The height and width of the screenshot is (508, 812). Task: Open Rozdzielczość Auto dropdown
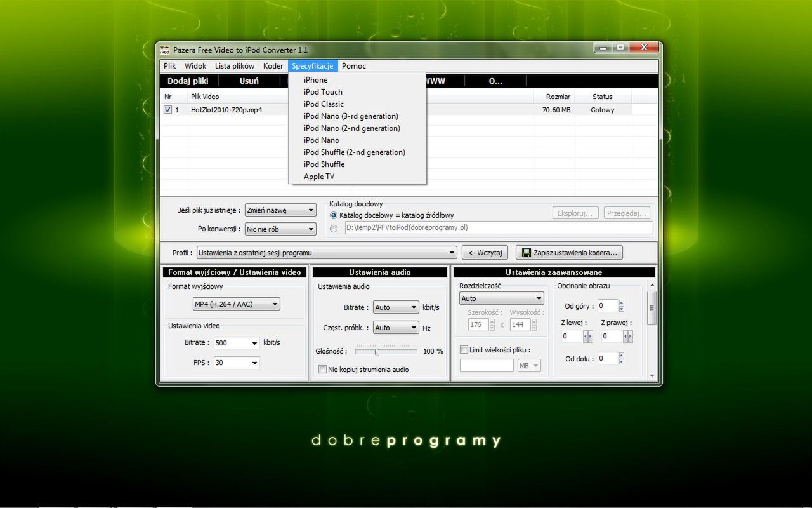point(501,298)
